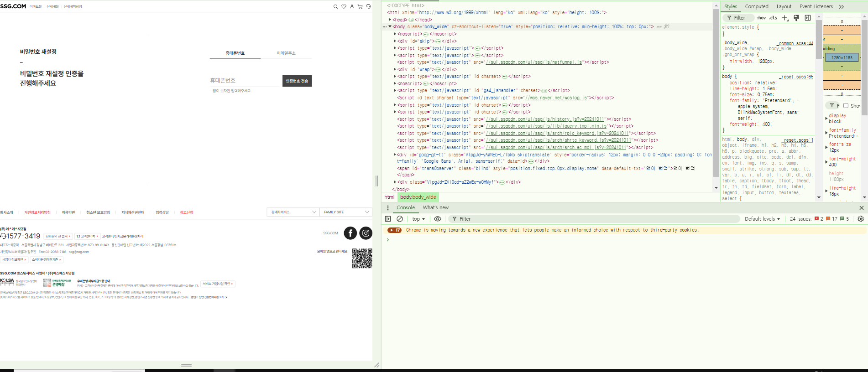868x372 pixels.
Task: Switch to the Layout tab
Action: (784, 6)
